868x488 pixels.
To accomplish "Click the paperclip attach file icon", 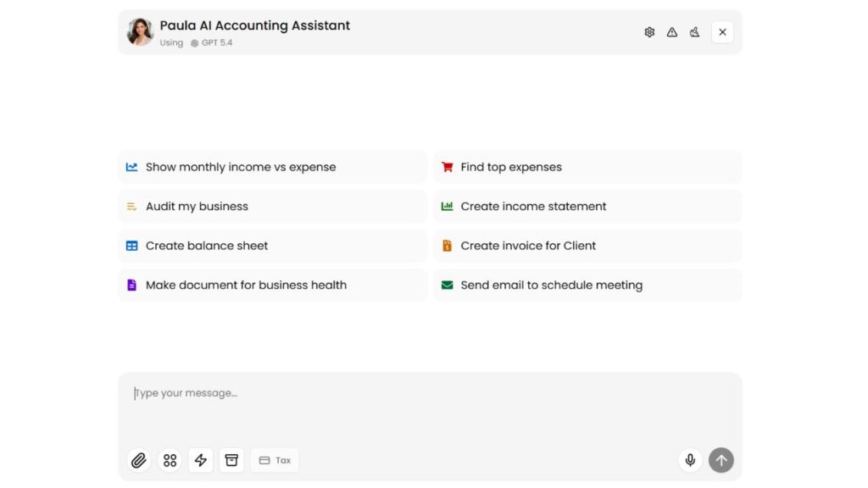I will 139,460.
